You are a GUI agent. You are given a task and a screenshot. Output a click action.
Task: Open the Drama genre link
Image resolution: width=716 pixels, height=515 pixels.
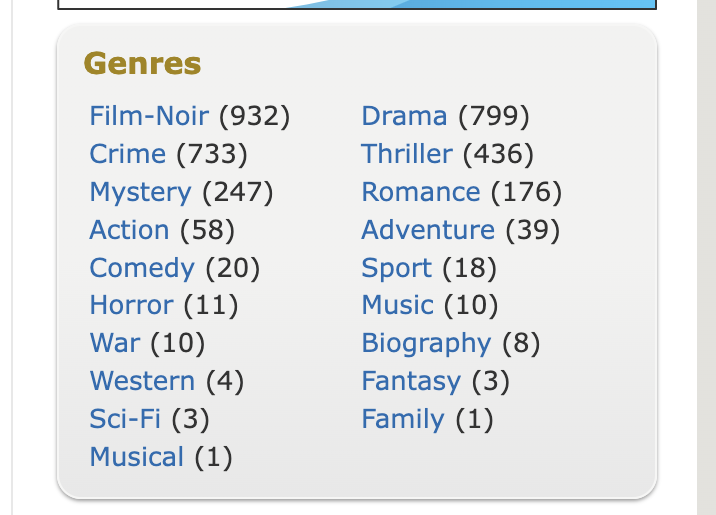[404, 116]
